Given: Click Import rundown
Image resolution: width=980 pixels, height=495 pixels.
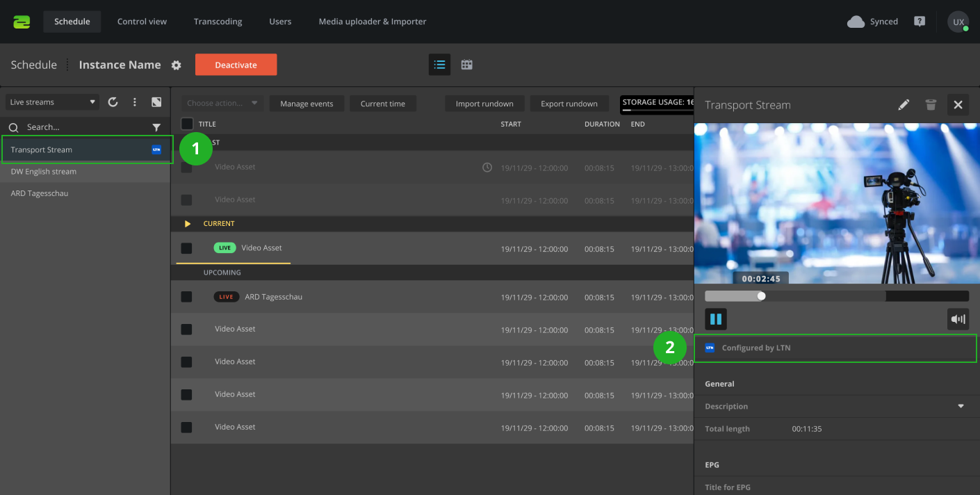Looking at the screenshot, I should [484, 103].
